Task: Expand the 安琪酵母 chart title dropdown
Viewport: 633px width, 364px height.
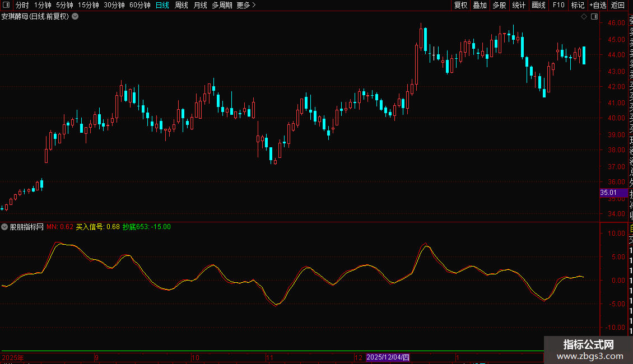Action: click(75, 17)
